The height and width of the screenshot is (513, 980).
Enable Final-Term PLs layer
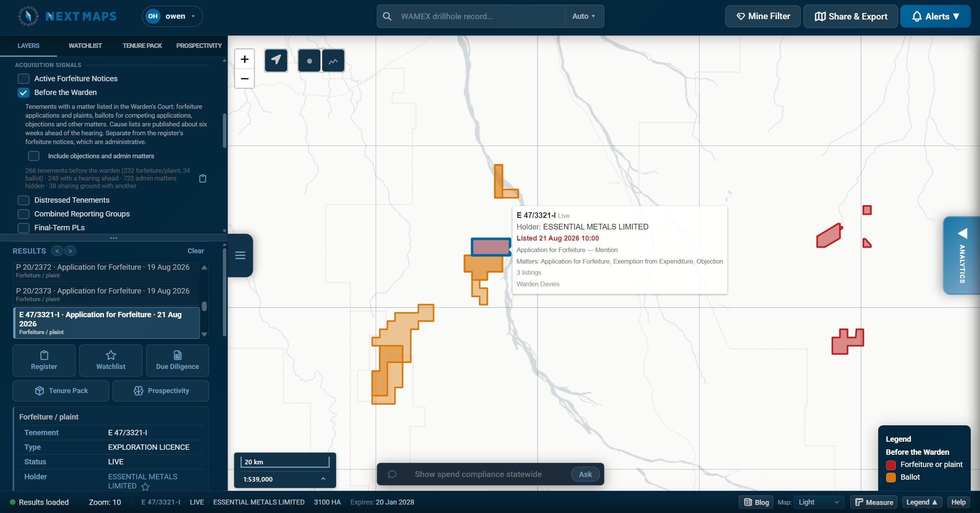(24, 228)
